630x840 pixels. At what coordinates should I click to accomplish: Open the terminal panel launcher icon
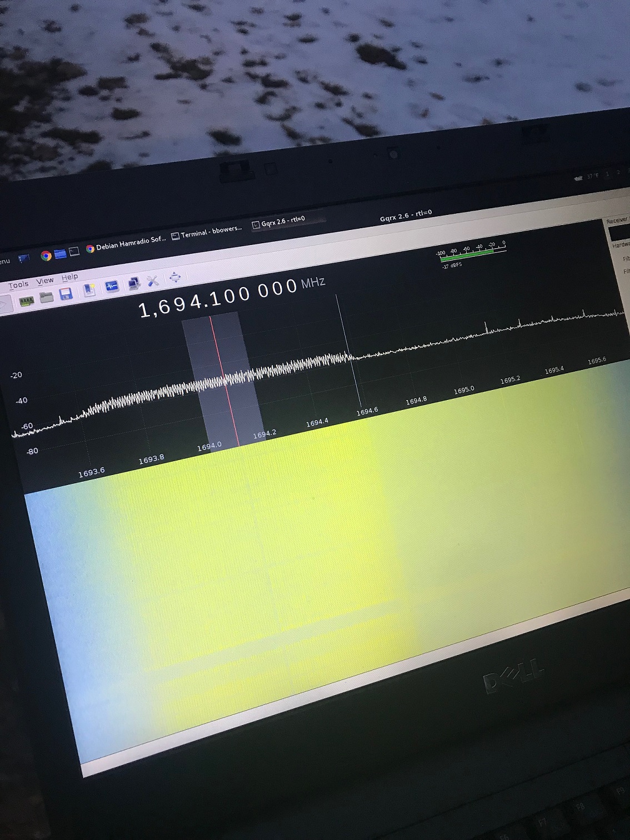click(x=74, y=251)
